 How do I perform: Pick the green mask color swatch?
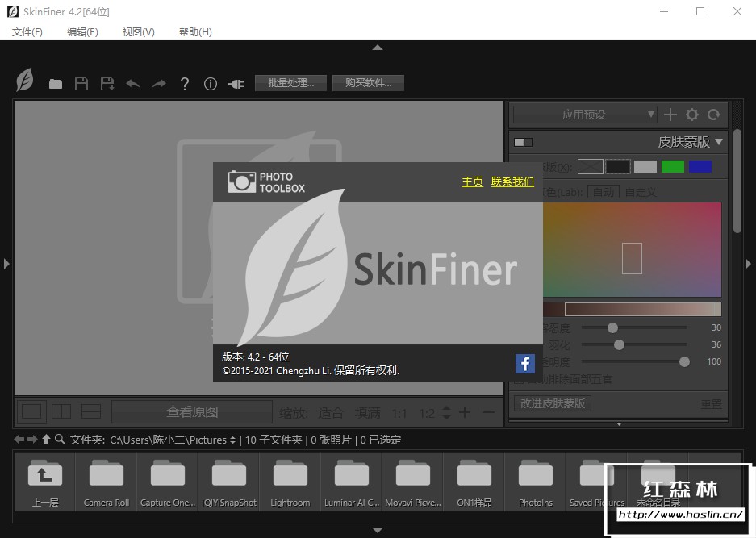coord(673,167)
